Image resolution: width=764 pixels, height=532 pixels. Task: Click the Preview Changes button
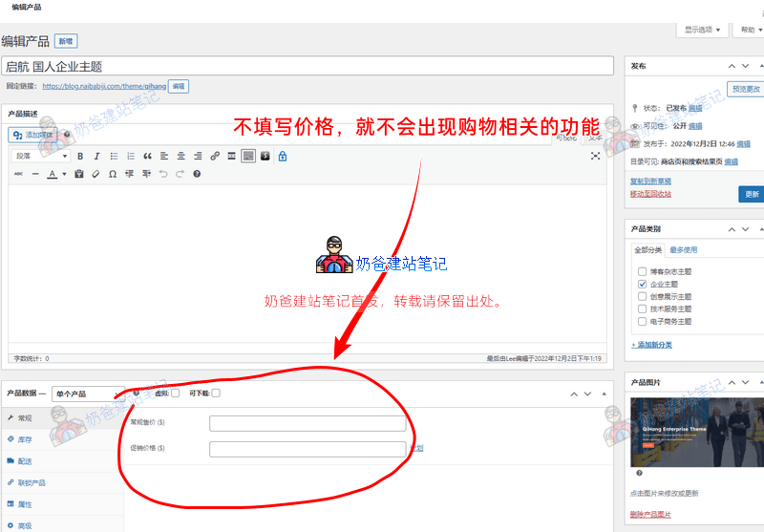pos(746,89)
